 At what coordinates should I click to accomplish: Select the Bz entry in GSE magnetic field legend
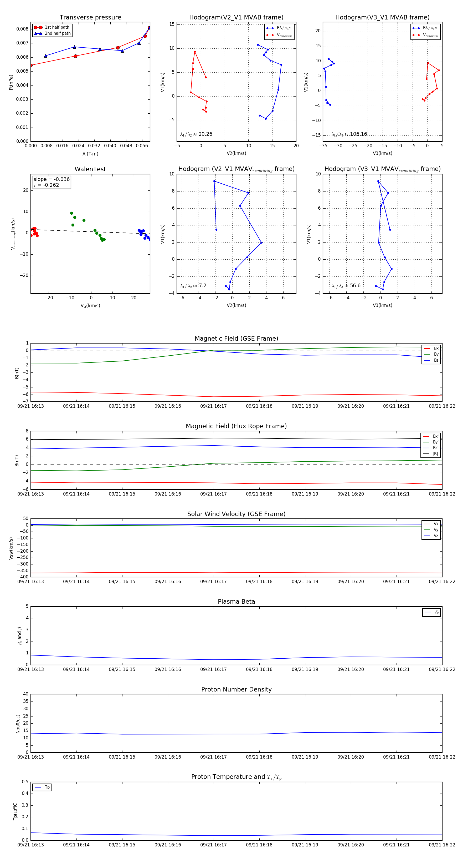point(431,360)
